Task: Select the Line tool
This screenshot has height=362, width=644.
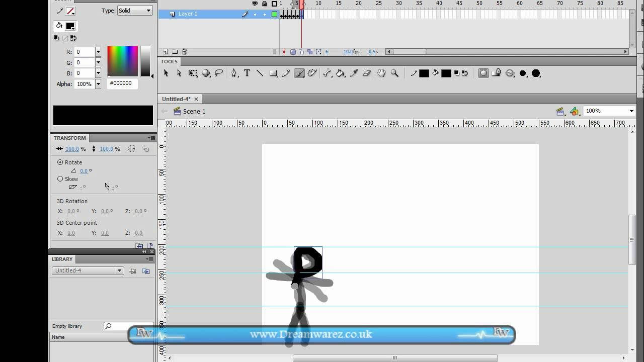Action: click(260, 73)
